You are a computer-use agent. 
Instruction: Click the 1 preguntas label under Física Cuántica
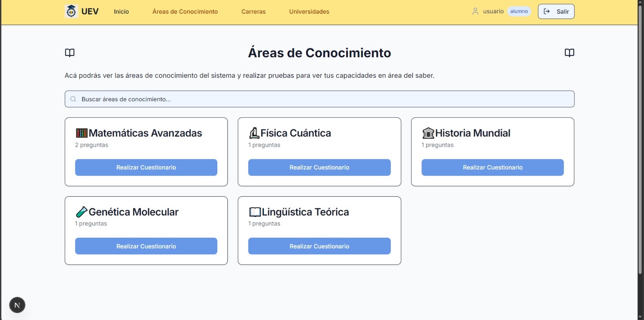point(264,145)
